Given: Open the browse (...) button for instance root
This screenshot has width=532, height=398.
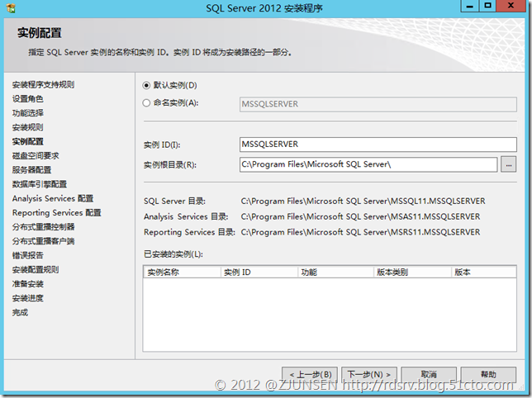Looking at the screenshot, I should coord(509,164).
